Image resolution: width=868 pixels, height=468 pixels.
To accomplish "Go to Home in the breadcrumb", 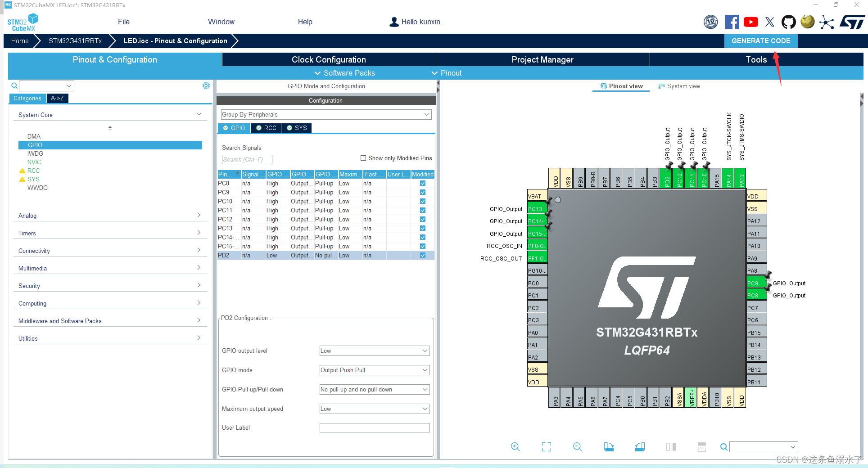I will tap(20, 40).
